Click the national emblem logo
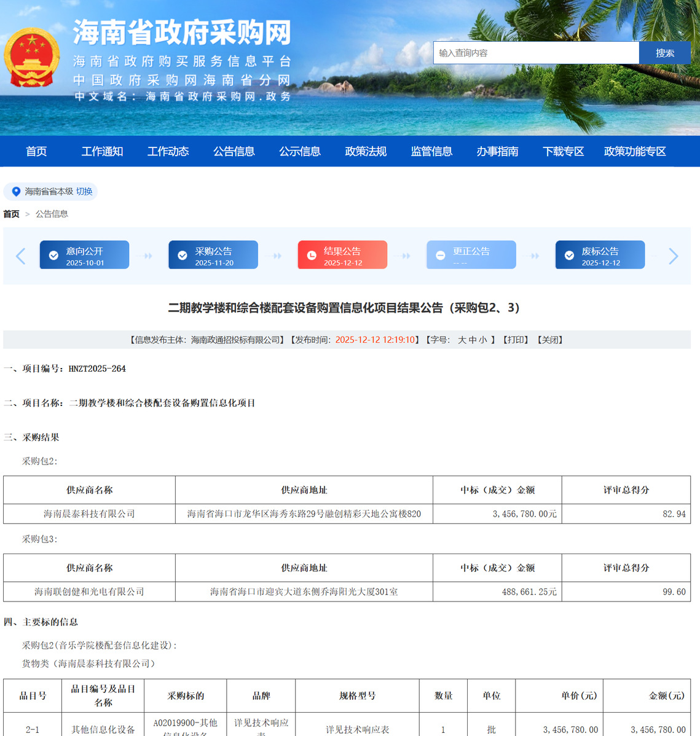 tap(32, 57)
